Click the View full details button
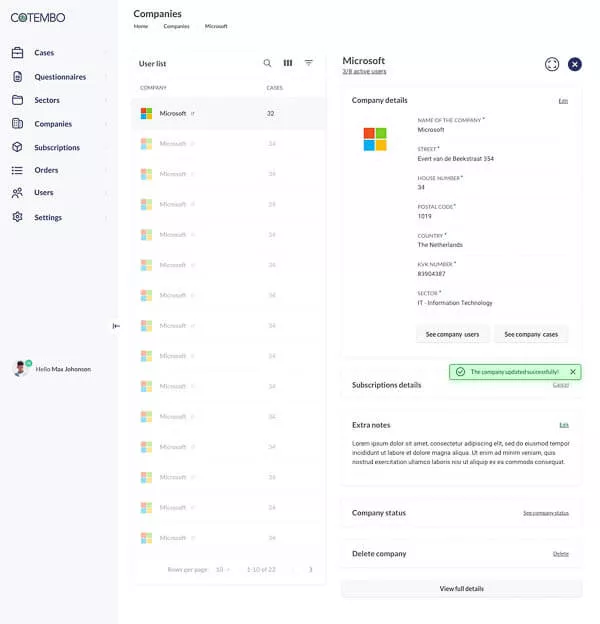Screen dimensions: 600x624 pos(462,589)
